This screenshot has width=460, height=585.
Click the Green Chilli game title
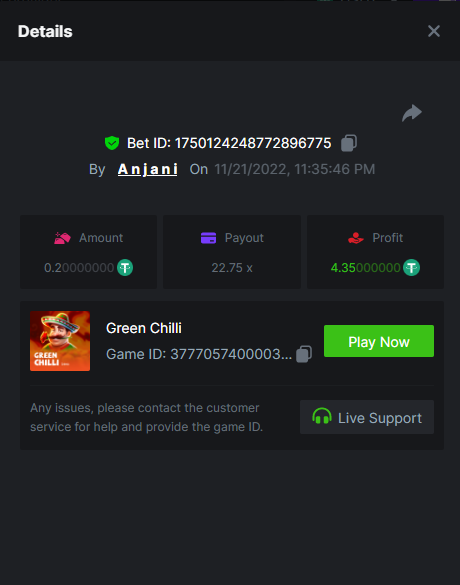[144, 328]
